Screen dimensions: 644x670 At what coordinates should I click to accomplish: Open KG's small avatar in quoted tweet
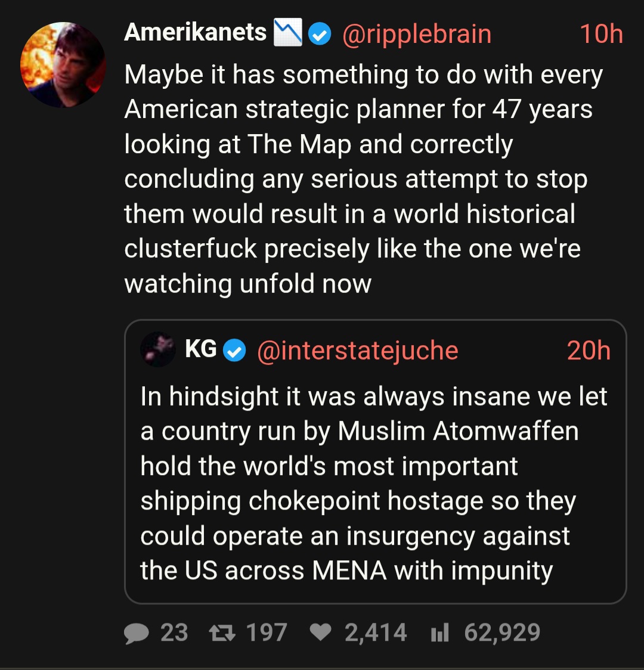(x=158, y=349)
